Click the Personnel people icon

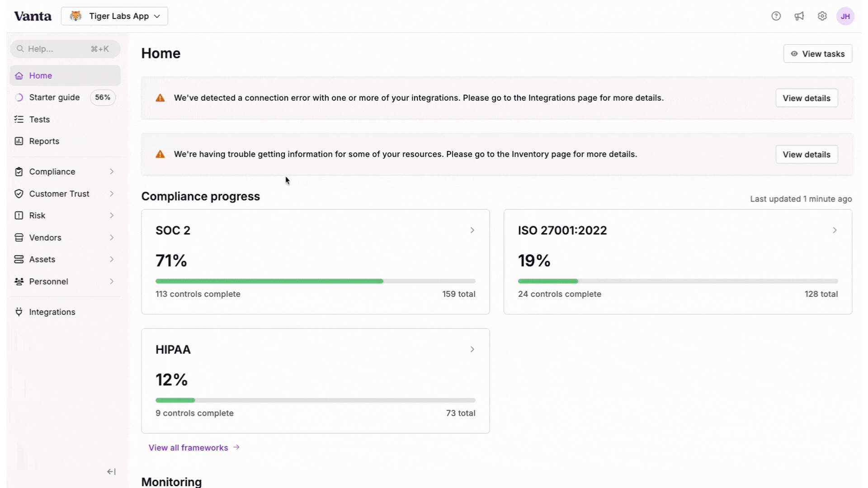pos(19,282)
